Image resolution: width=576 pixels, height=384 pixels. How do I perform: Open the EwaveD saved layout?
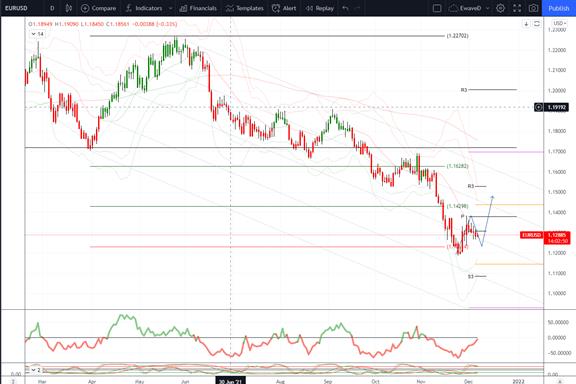[465, 8]
